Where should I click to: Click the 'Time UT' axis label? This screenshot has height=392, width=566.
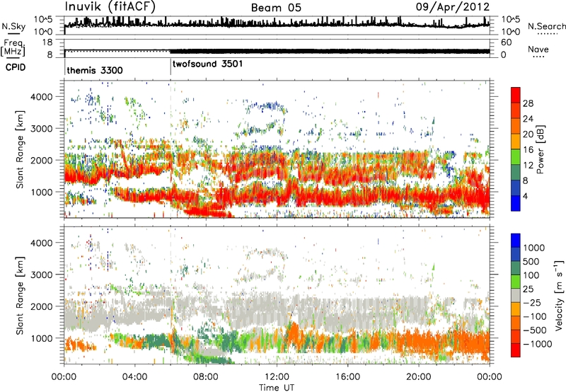click(277, 387)
